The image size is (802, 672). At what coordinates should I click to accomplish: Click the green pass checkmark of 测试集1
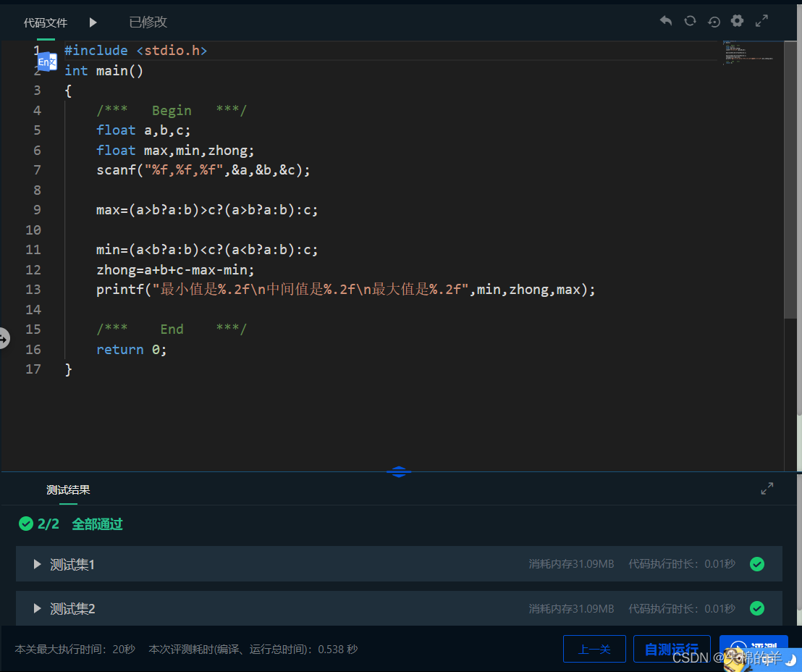(x=757, y=564)
